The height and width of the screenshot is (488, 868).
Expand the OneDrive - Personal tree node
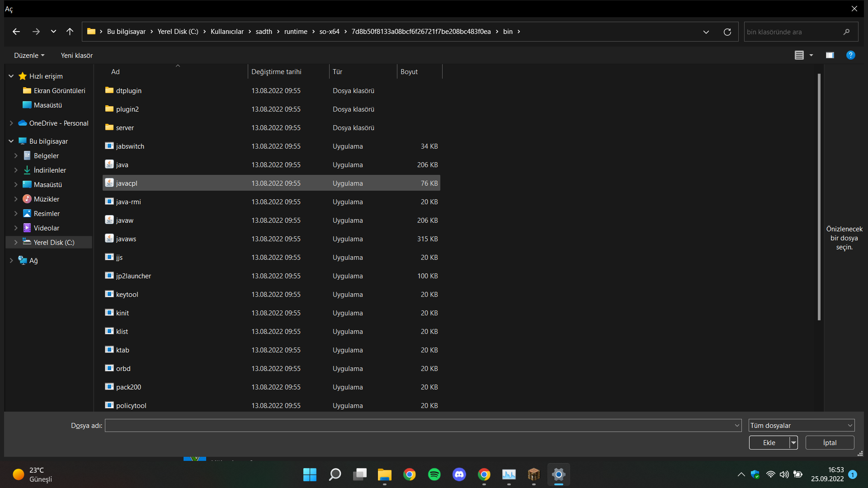coord(11,123)
